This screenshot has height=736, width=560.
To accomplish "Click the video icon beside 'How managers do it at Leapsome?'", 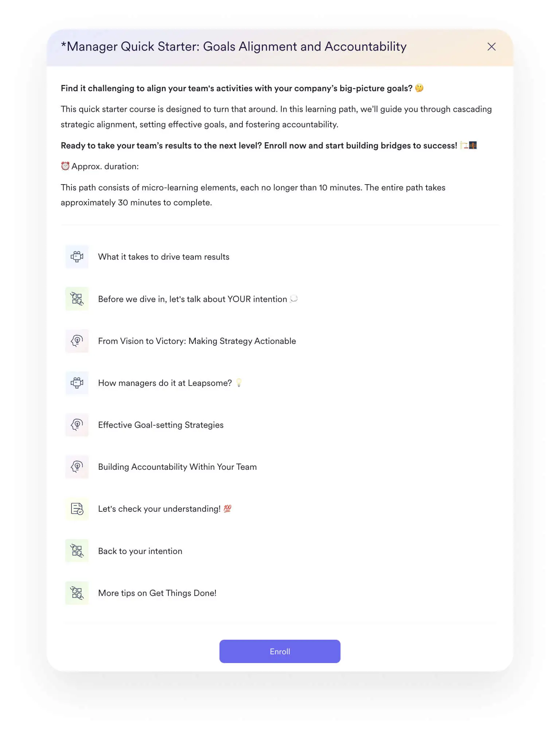I will (x=77, y=383).
